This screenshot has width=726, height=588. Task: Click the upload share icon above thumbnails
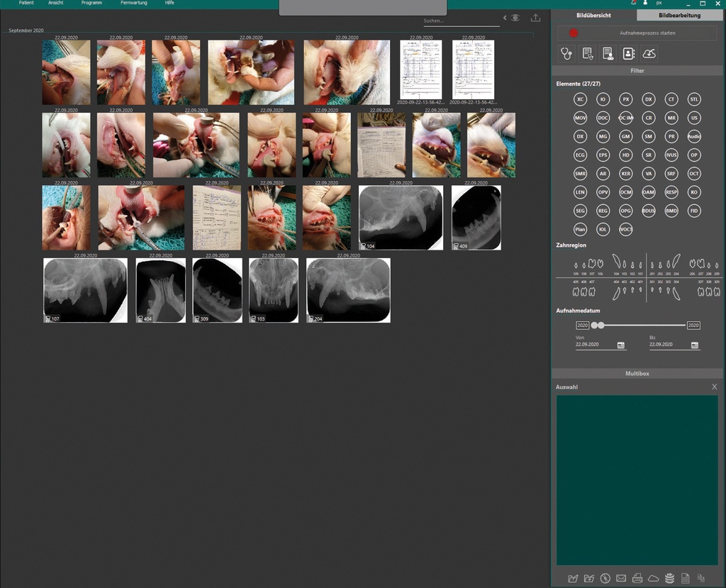535,18
